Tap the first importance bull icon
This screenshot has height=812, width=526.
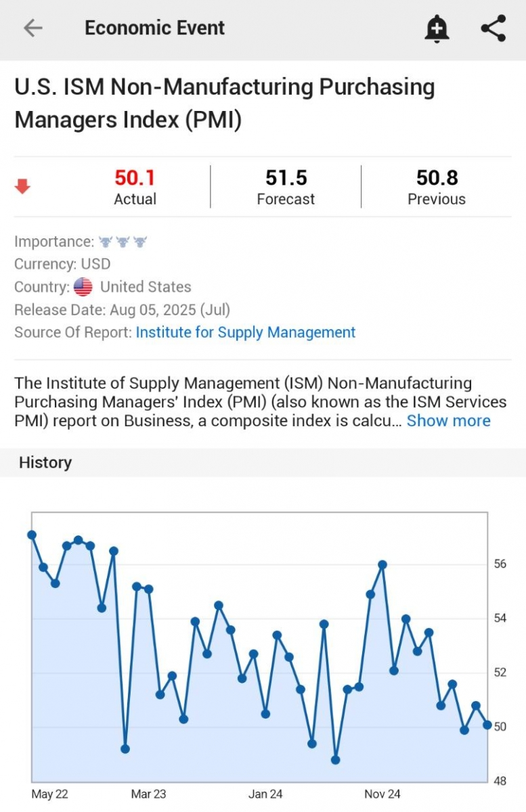click(106, 242)
